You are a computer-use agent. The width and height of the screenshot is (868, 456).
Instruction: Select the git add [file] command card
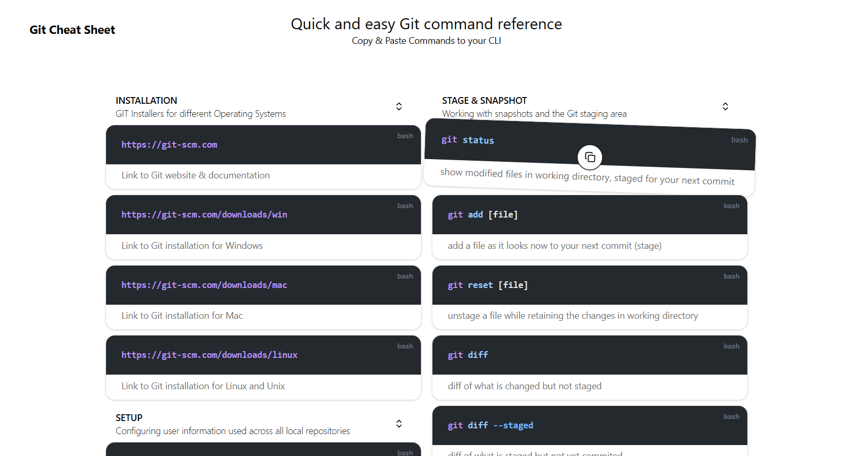point(483,214)
